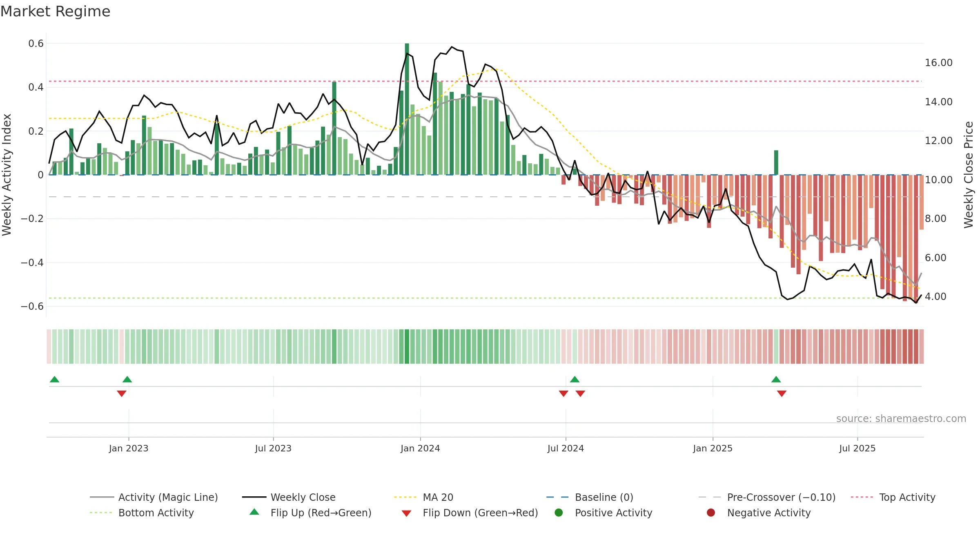Click the first flip-up marker at chart start
Viewport: 980px width, 551px height.
(x=55, y=380)
